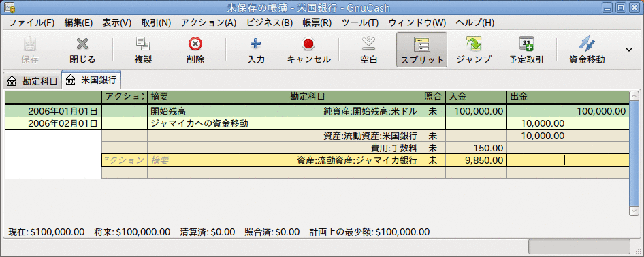
Task: Open the ウィンドウ(W) menu
Action: pos(417,22)
